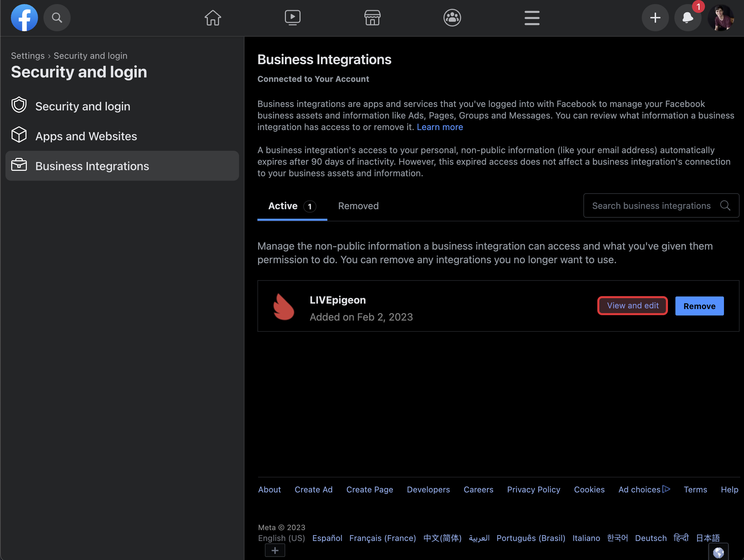Remove the LIVEpigeon integration
744x560 pixels.
pos(699,306)
